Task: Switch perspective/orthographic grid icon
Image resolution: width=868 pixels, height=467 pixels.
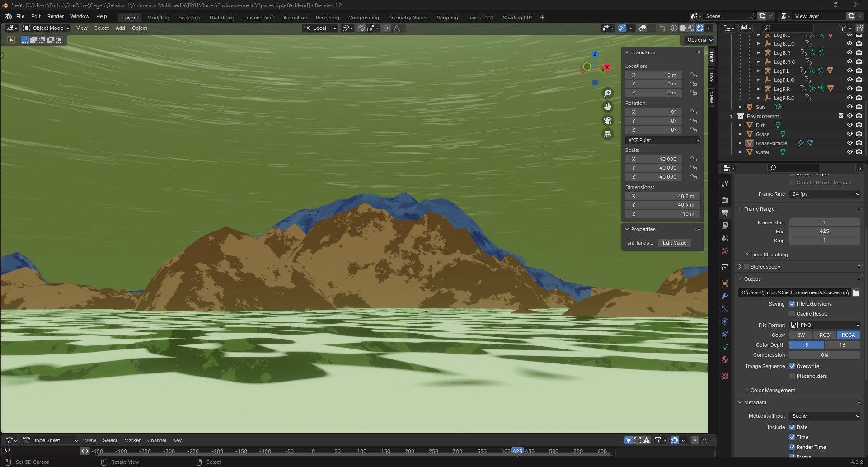Action: tap(608, 134)
